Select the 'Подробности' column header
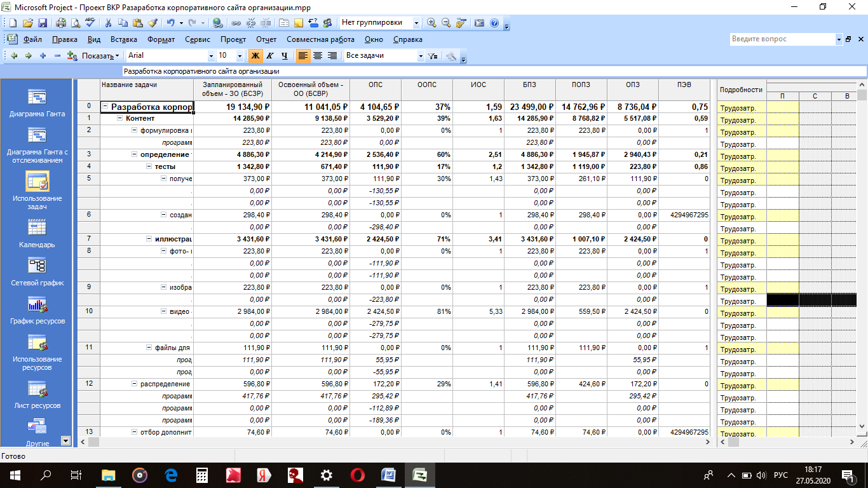 [742, 90]
